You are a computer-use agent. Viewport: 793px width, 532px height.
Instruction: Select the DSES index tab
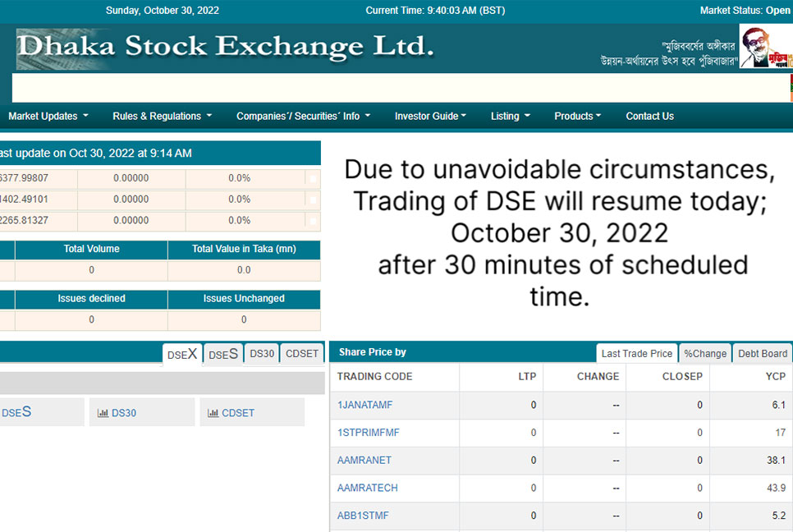click(223, 354)
